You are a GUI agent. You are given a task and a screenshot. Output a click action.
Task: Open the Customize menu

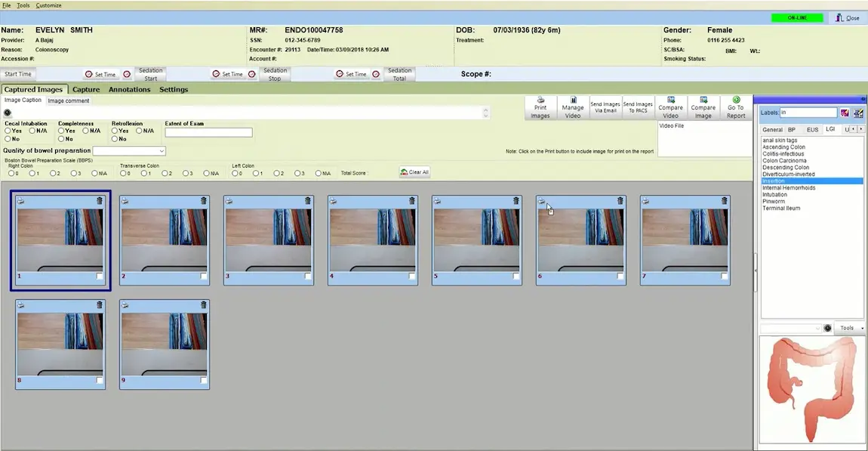click(48, 5)
